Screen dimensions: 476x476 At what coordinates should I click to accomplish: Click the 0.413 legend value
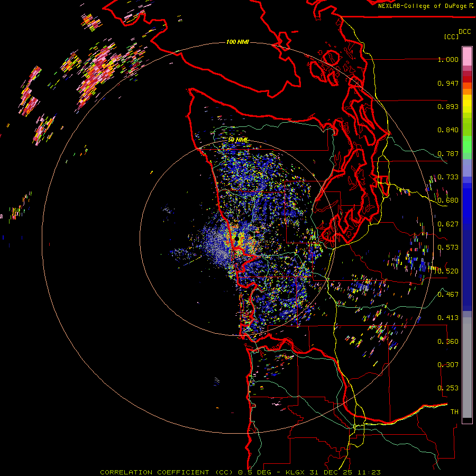tap(448, 318)
